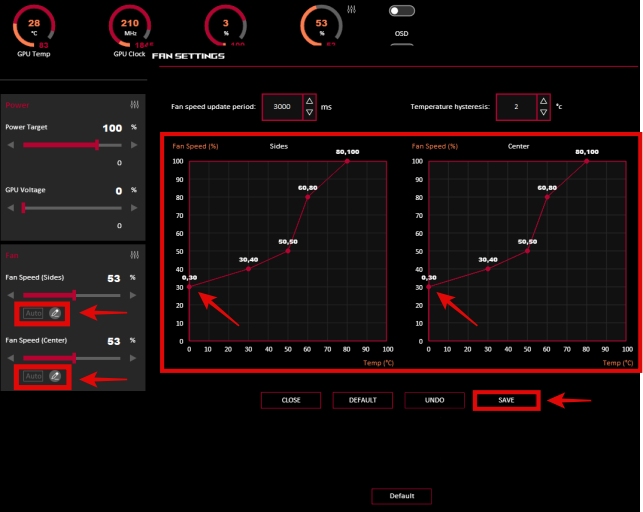The width and height of the screenshot is (643, 512).
Task: Click edit pencil icon under Fan Speed (Center)
Action: pos(55,376)
